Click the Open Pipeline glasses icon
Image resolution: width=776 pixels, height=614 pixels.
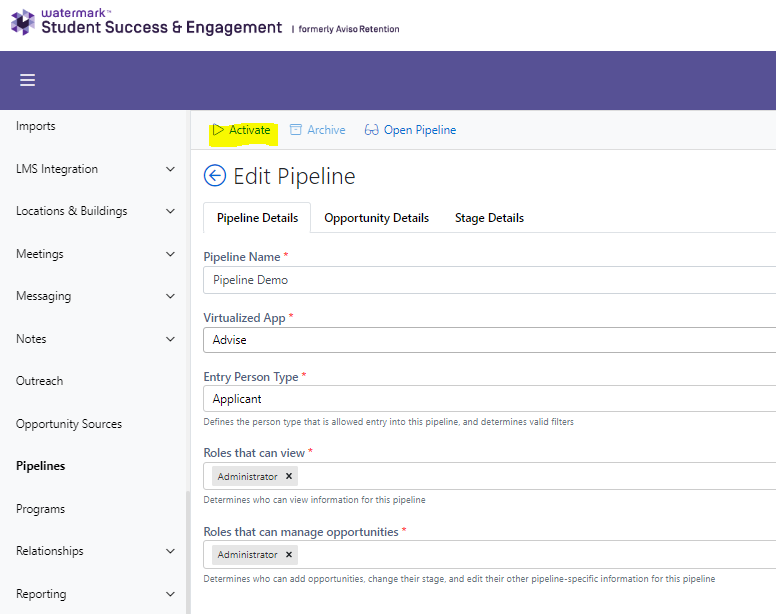371,130
